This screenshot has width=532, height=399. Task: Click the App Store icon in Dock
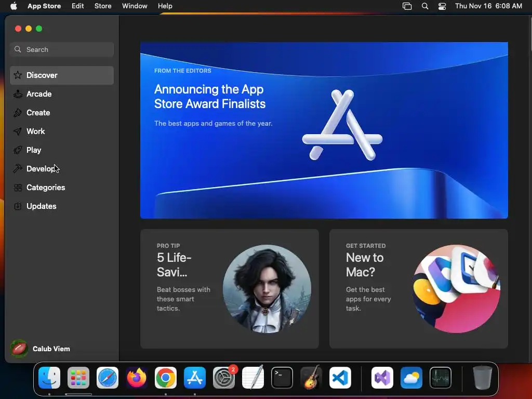tap(195, 378)
